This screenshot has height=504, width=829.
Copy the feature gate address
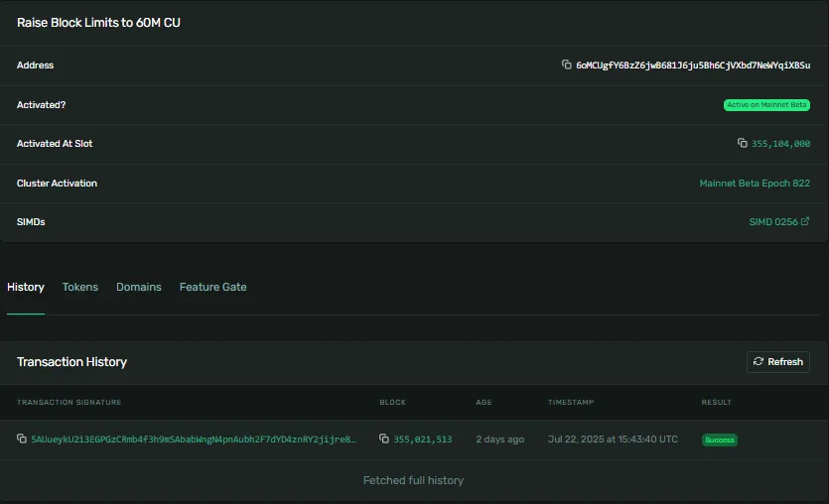click(566, 64)
